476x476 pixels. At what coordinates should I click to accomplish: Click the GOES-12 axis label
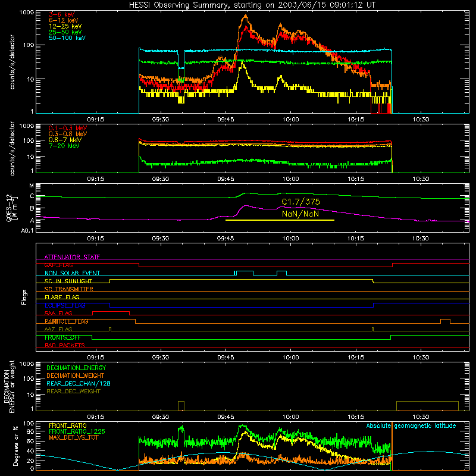click(12, 208)
